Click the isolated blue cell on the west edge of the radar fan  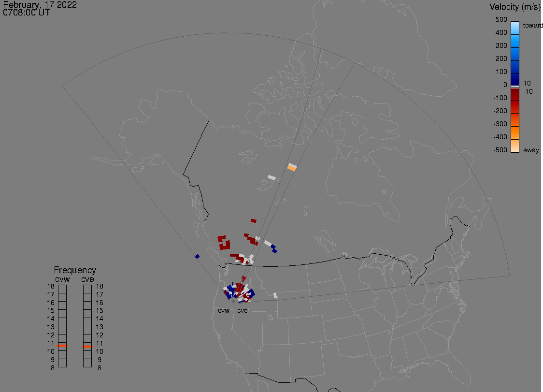[197, 257]
